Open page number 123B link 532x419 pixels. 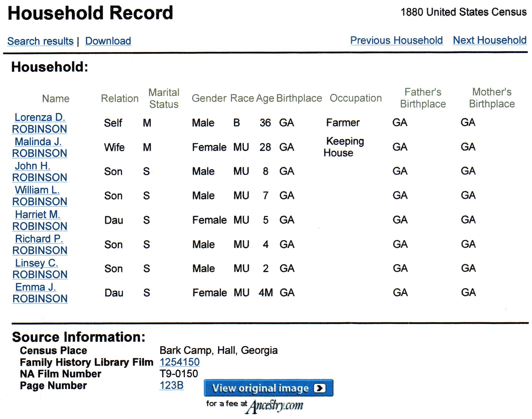pos(171,385)
